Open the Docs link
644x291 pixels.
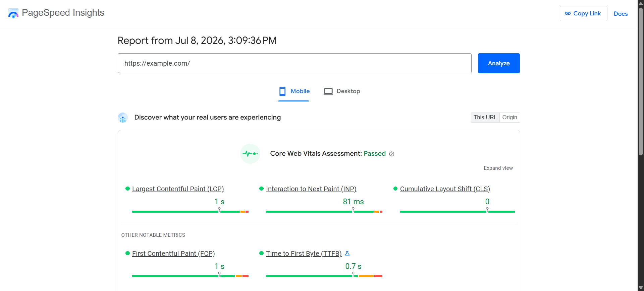coord(621,14)
